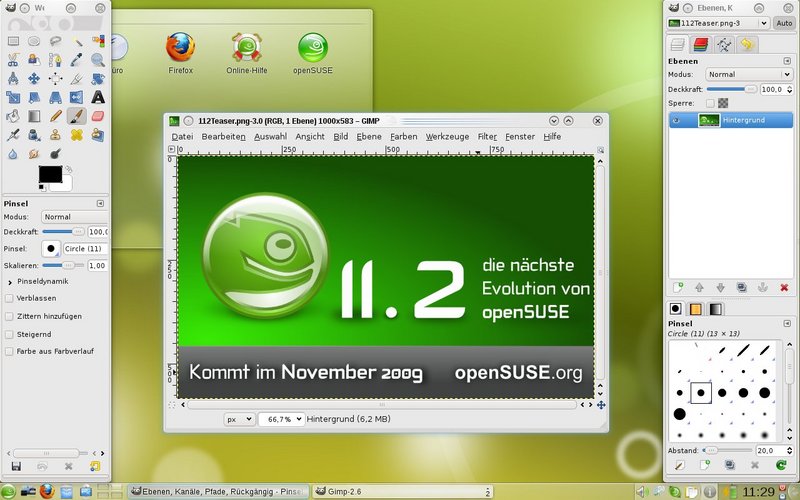Image resolution: width=800 pixels, height=500 pixels.
Task: Select the Paintbrush tool
Action: (77, 116)
